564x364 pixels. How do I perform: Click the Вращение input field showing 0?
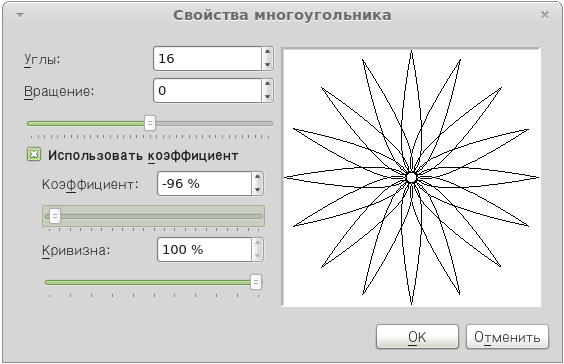point(208,91)
